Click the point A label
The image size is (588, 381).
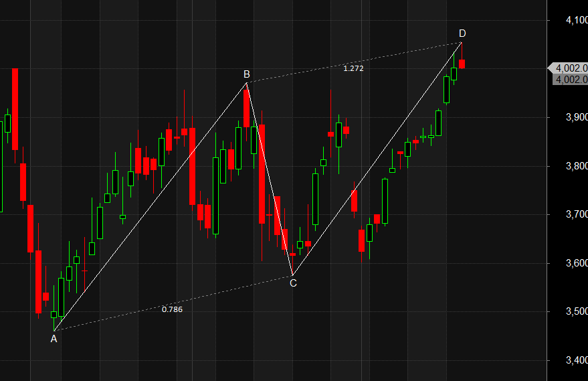(x=54, y=339)
